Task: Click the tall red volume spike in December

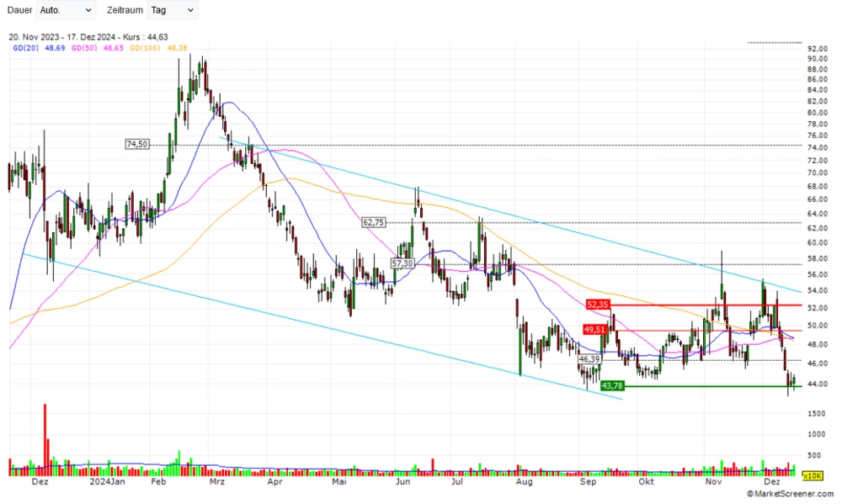Action: tap(45, 438)
